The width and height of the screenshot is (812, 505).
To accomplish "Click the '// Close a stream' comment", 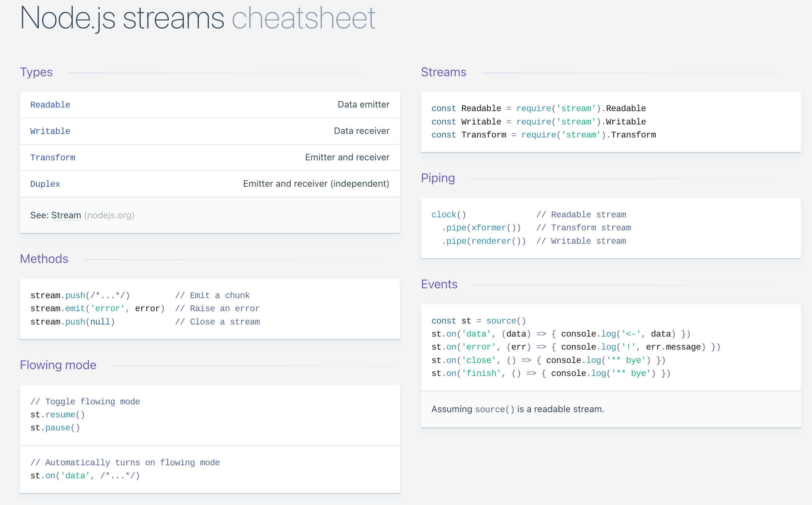I will pos(217,322).
